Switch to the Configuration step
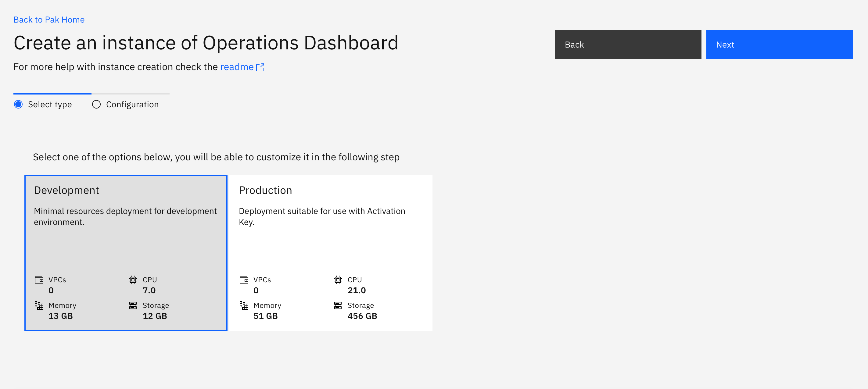This screenshot has height=389, width=868. pyautogui.click(x=132, y=104)
